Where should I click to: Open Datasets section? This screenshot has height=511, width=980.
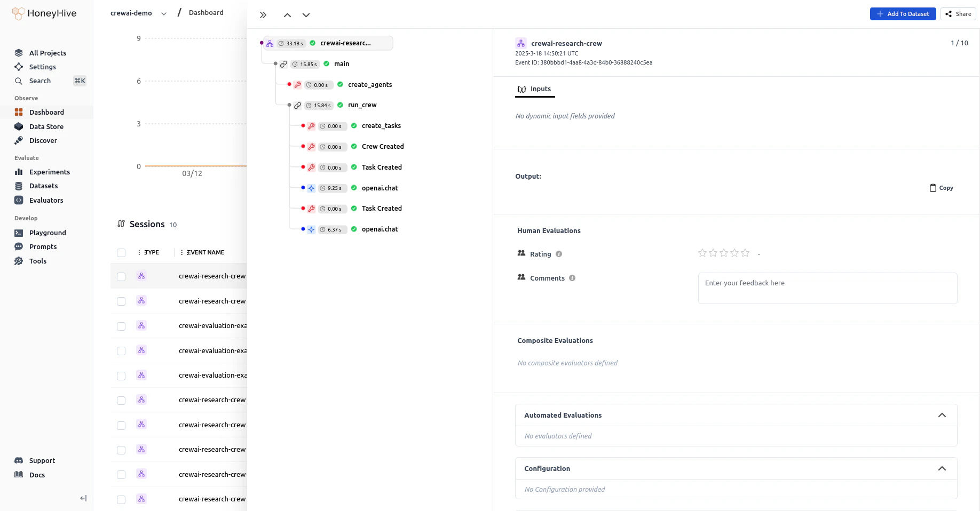tap(43, 186)
